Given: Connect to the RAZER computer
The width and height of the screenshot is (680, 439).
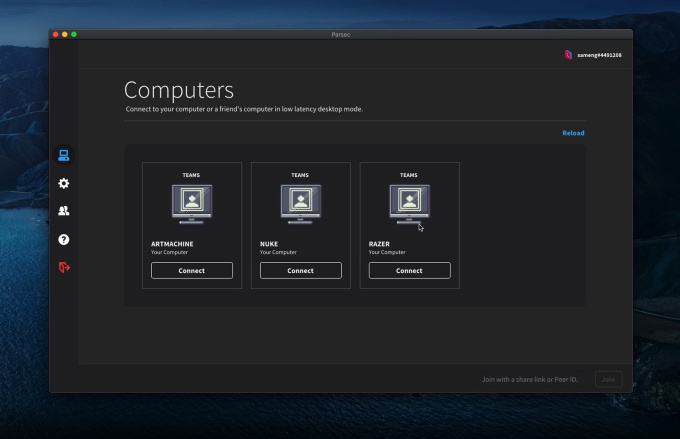Looking at the screenshot, I should tap(409, 270).
